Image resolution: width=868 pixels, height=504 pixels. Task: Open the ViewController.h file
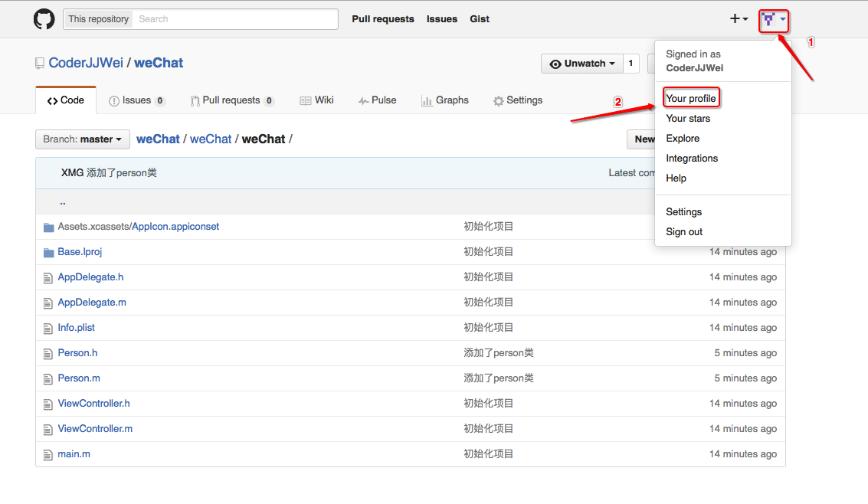pos(94,404)
